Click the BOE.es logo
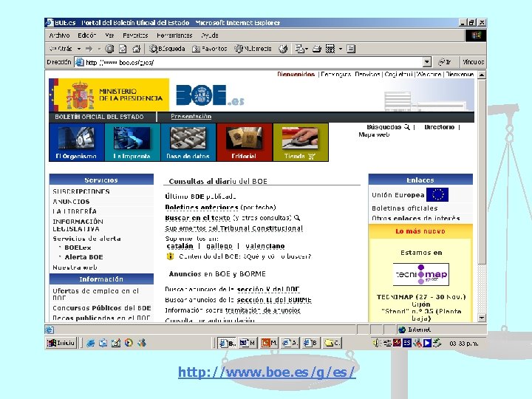The width and height of the screenshot is (532, 399). point(210,95)
